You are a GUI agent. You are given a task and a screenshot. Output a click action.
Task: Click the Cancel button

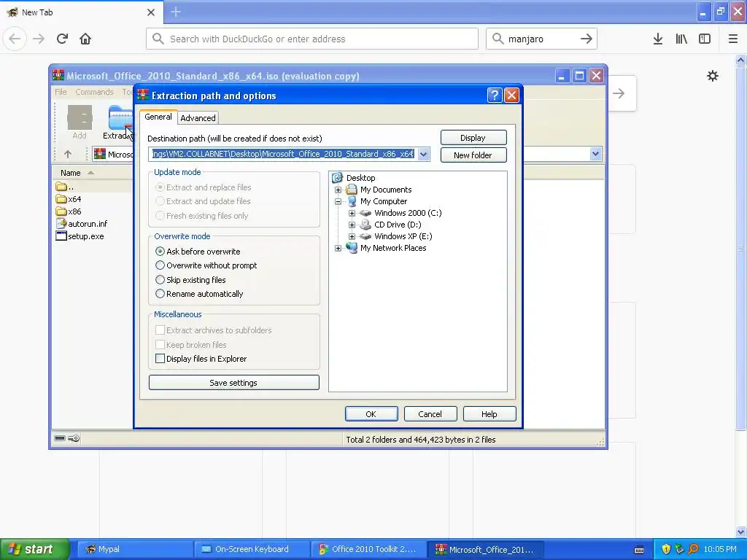tap(430, 414)
